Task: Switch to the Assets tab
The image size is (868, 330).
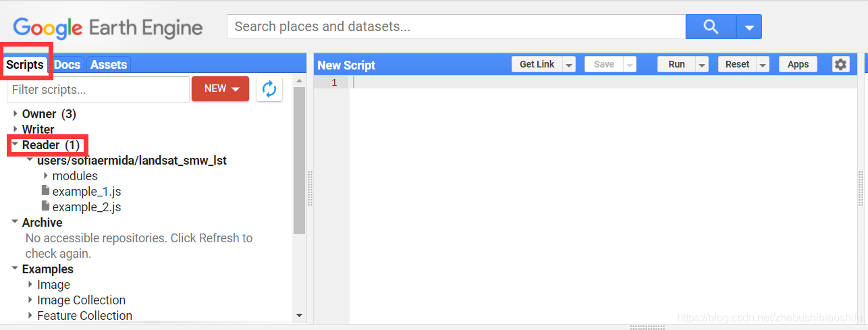Action: coord(109,65)
